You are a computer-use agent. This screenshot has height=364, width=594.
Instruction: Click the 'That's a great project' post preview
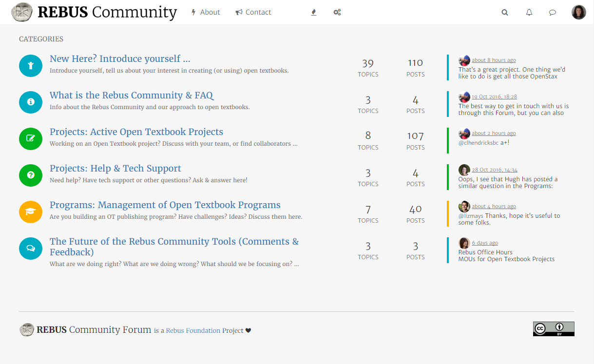[512, 73]
